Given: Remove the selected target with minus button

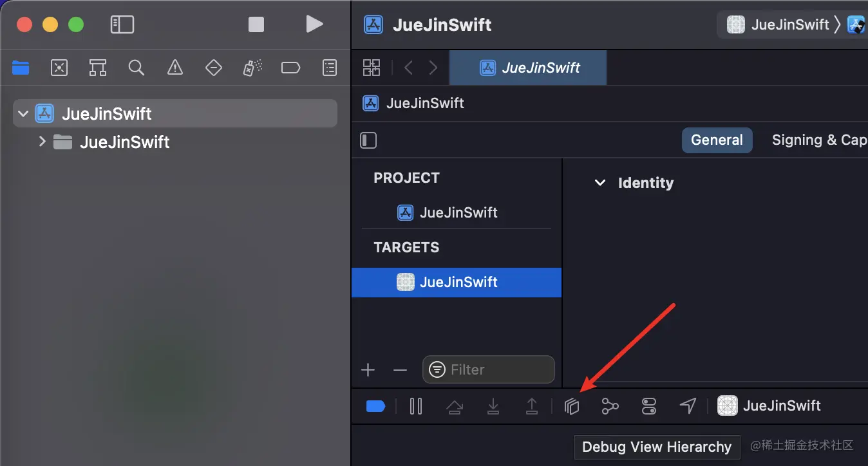Looking at the screenshot, I should [401, 369].
